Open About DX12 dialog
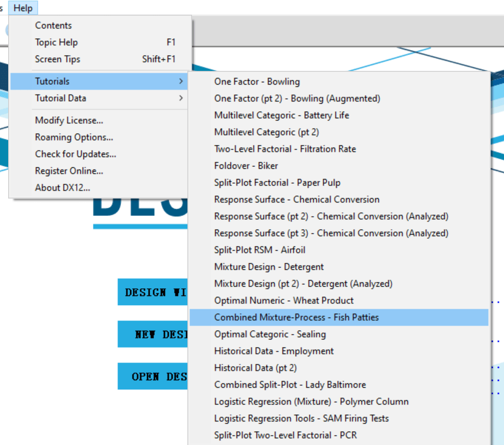504x445 pixels. point(99,188)
